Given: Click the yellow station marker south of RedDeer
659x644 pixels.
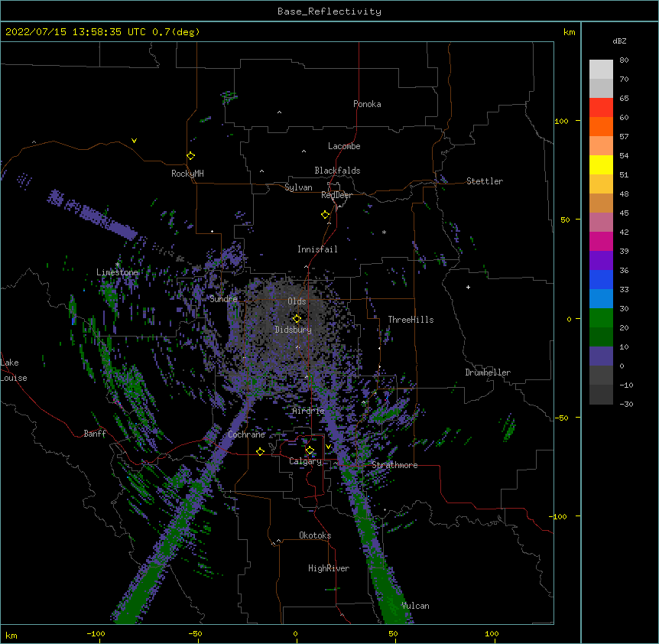Looking at the screenshot, I should pyautogui.click(x=325, y=215).
